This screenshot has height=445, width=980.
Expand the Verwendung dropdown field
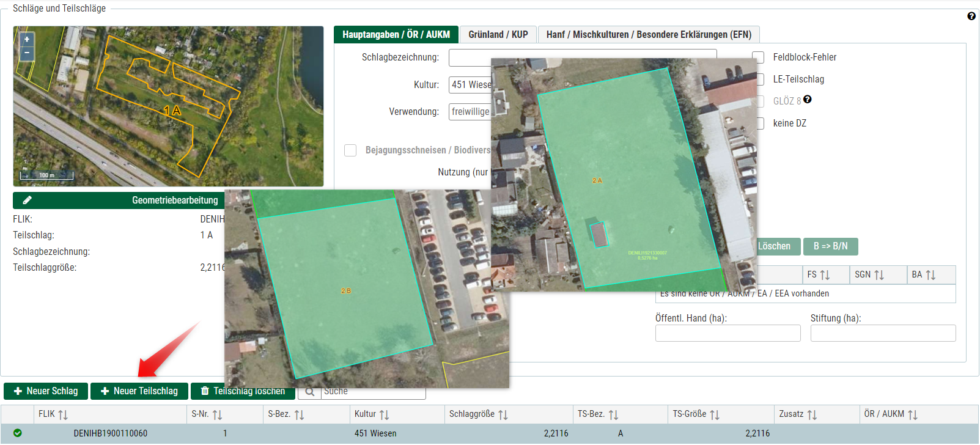click(x=470, y=112)
